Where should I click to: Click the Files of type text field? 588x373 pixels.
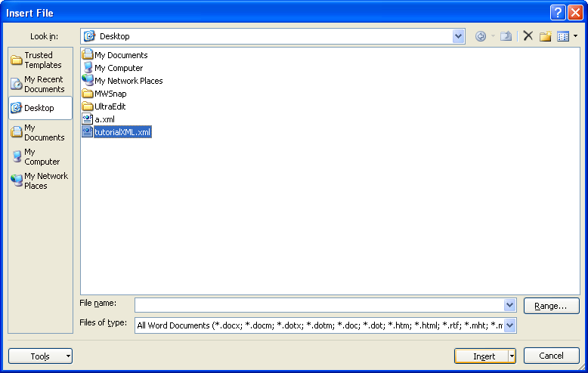click(319, 325)
